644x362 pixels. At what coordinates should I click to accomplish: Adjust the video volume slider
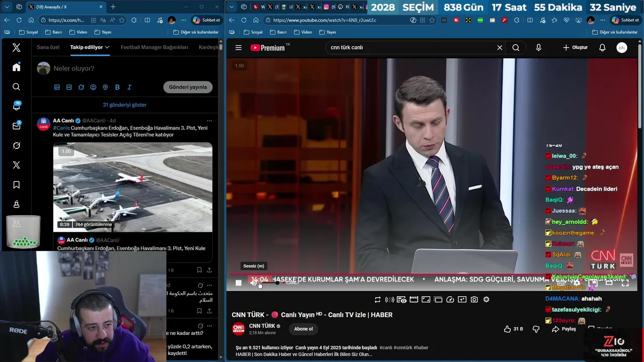pos(270,283)
